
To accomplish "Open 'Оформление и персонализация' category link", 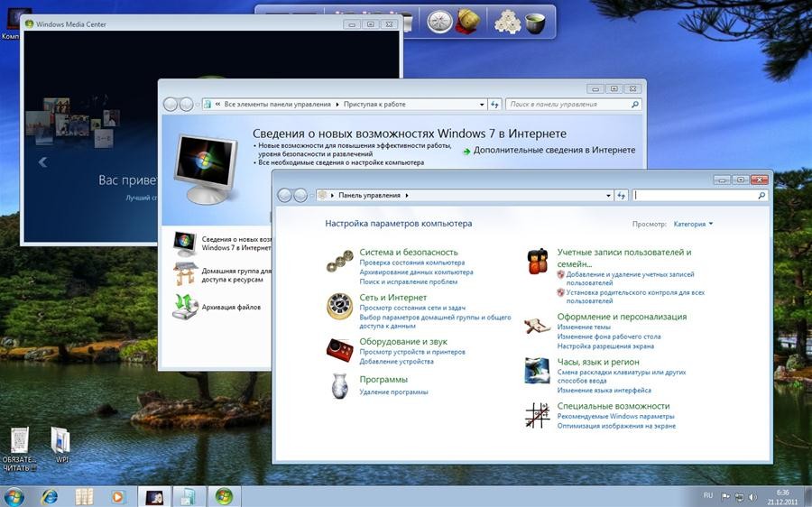I will click(622, 317).
